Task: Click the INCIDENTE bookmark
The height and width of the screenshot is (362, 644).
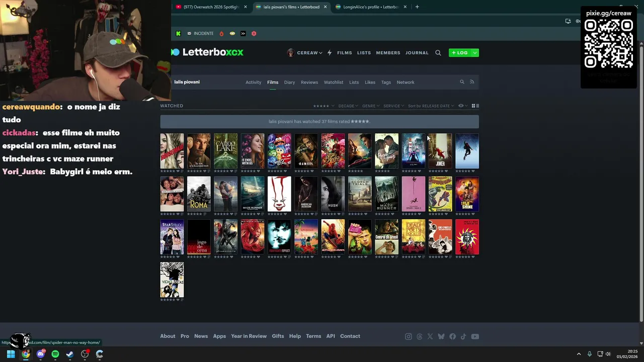Action: pos(200,34)
